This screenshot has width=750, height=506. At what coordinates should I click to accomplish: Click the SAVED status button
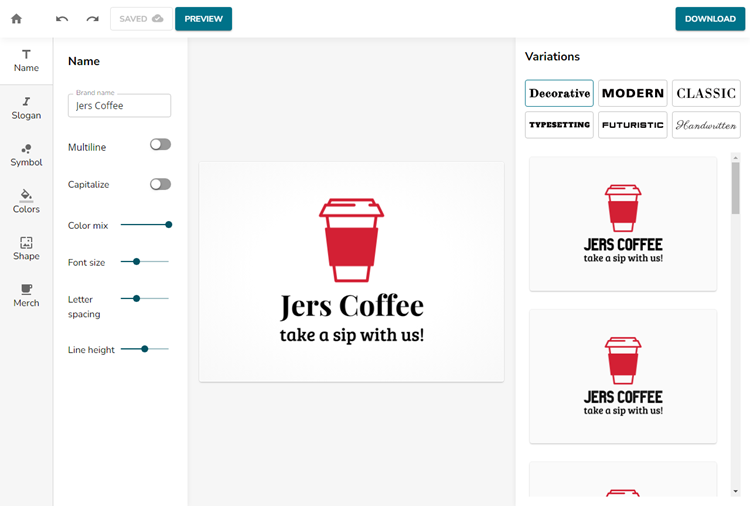(x=141, y=19)
